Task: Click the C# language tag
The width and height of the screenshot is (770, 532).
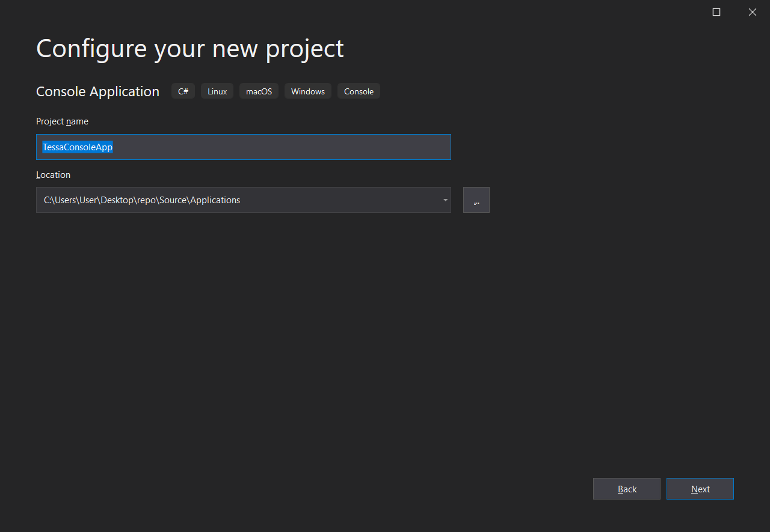Action: click(x=183, y=91)
